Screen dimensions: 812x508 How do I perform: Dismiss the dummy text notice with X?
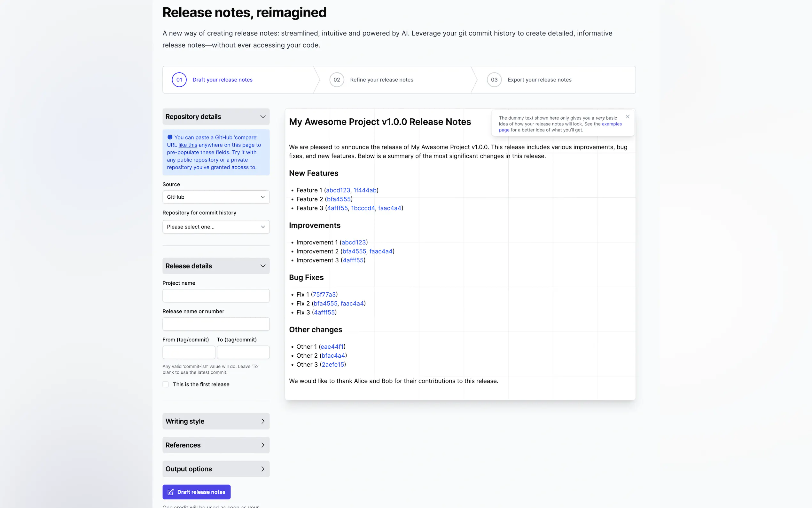627,116
